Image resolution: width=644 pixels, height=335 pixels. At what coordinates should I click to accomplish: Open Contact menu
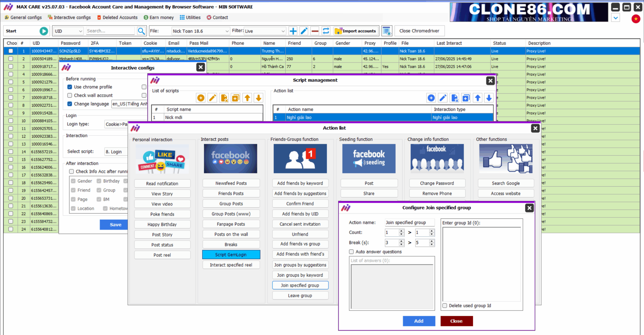(x=217, y=17)
